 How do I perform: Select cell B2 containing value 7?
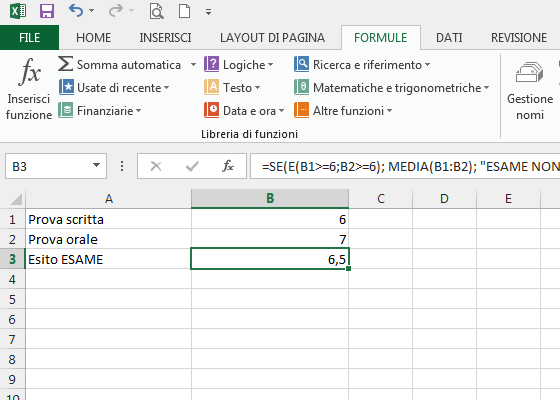coord(270,239)
